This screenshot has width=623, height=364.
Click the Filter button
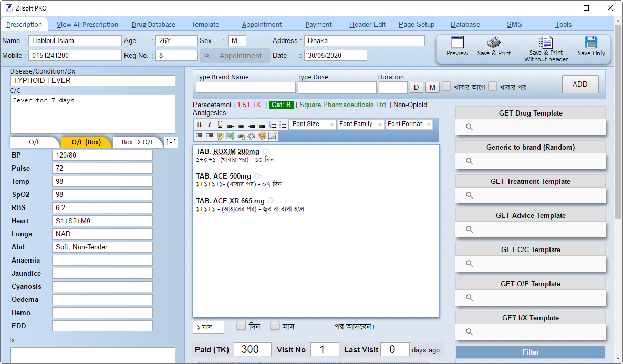pyautogui.click(x=531, y=352)
